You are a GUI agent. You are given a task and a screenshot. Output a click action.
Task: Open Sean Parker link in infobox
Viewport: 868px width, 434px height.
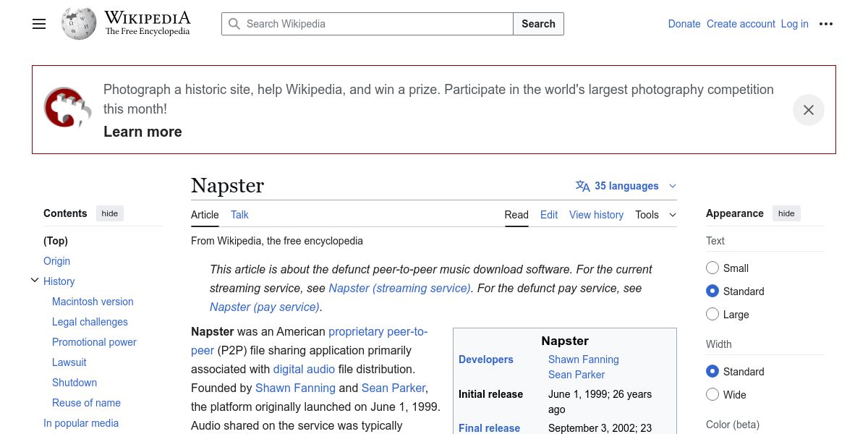(x=576, y=375)
